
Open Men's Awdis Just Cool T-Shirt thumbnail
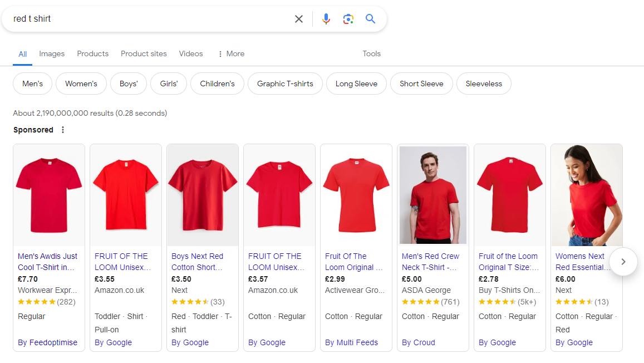coord(49,195)
